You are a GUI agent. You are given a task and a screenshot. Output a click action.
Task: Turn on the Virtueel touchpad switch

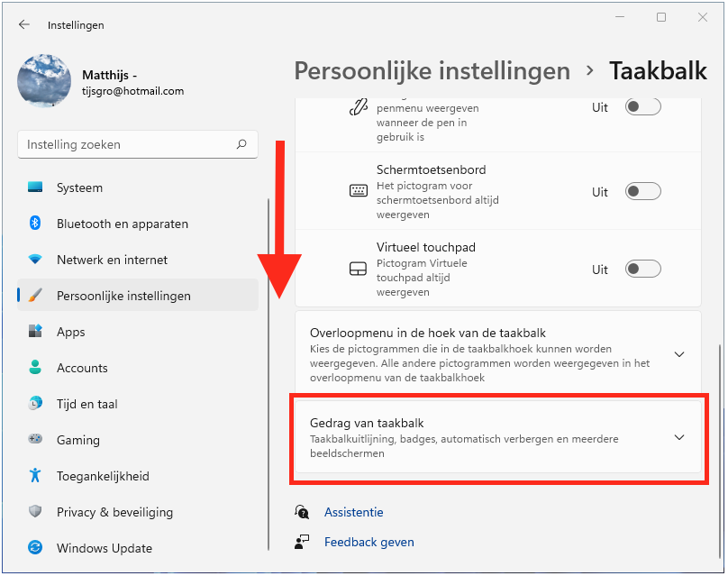pyautogui.click(x=643, y=270)
